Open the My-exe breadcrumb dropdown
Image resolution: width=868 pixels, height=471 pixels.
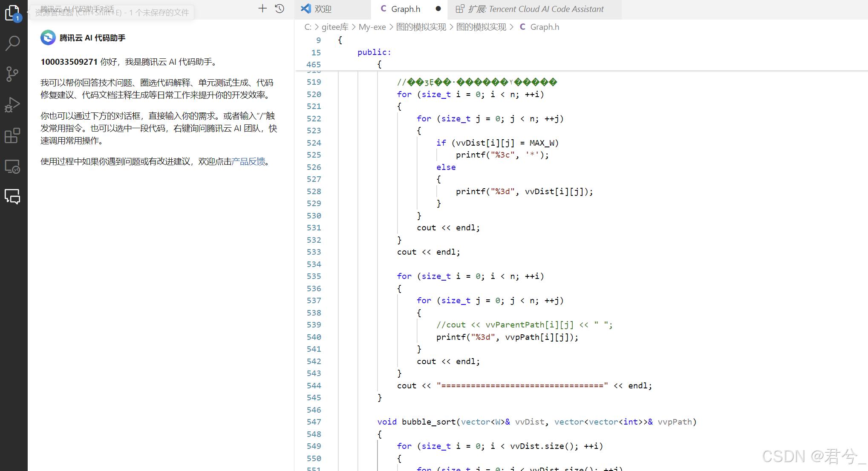372,26
